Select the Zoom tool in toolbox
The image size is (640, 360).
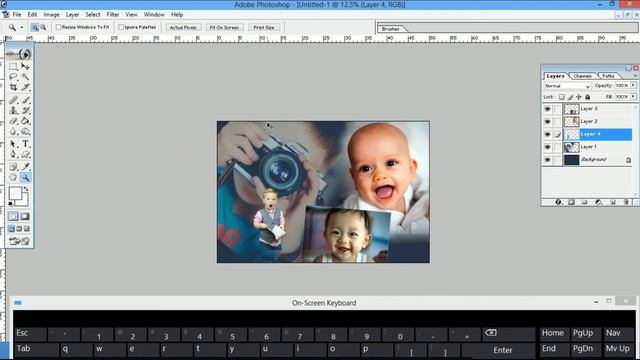pyautogui.click(x=25, y=178)
